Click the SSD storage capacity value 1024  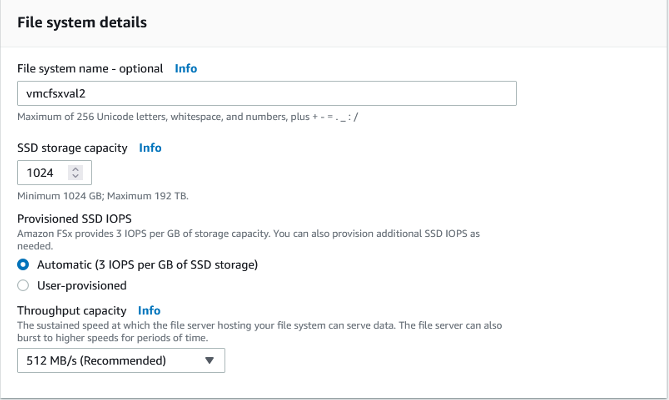click(x=40, y=173)
